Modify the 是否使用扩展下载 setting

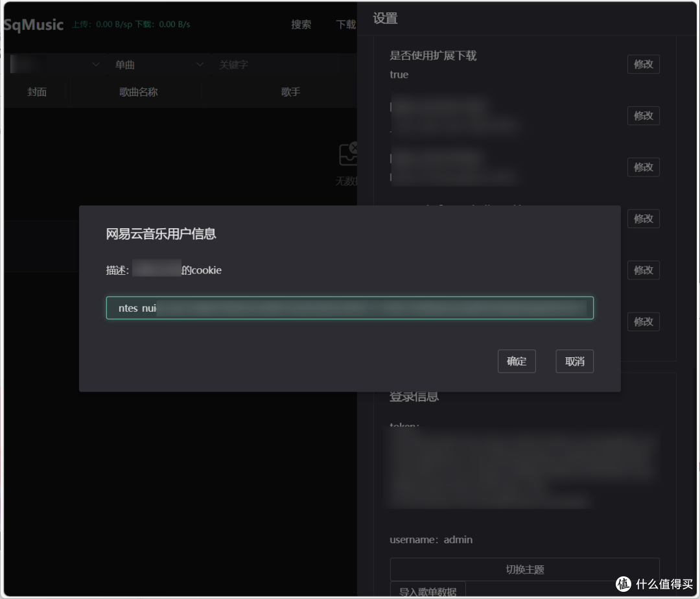(x=644, y=64)
